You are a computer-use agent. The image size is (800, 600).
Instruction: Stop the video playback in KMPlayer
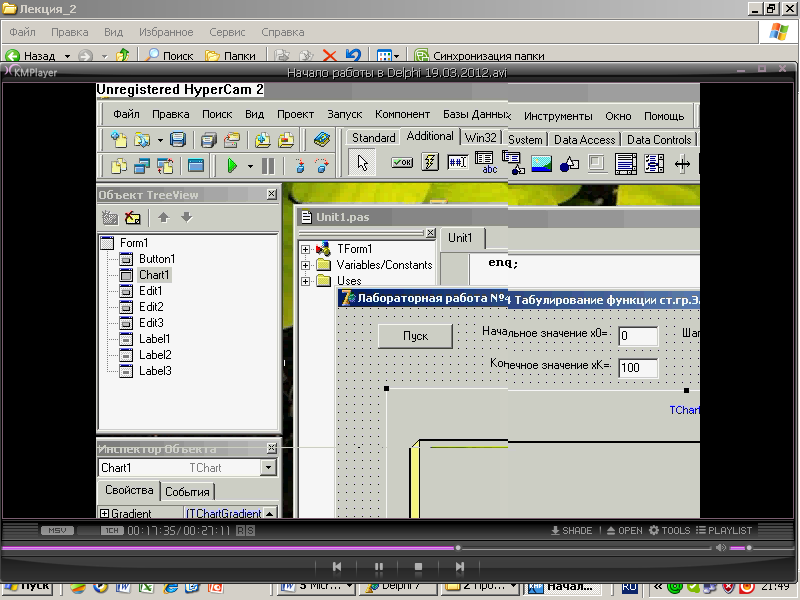point(418,567)
